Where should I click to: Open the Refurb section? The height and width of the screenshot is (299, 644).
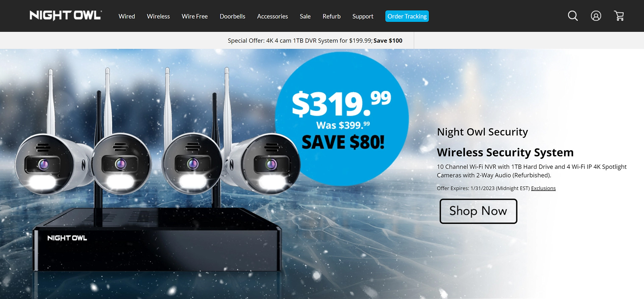(x=331, y=16)
